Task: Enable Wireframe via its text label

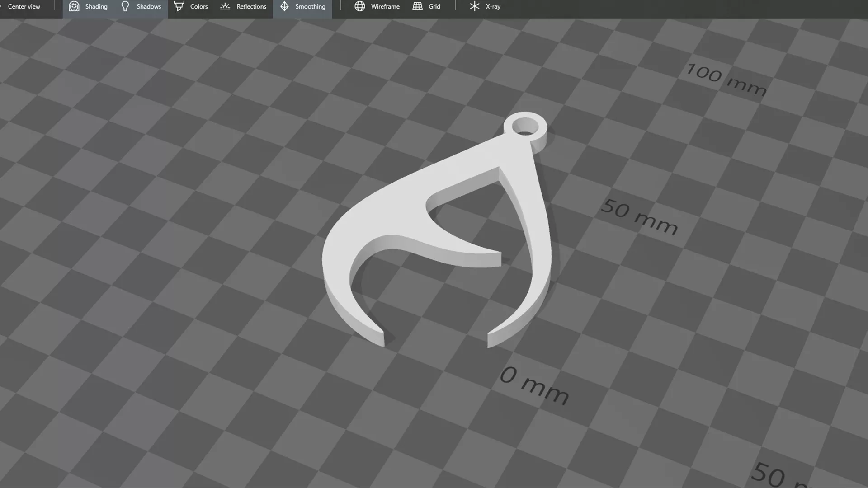Action: point(385,6)
